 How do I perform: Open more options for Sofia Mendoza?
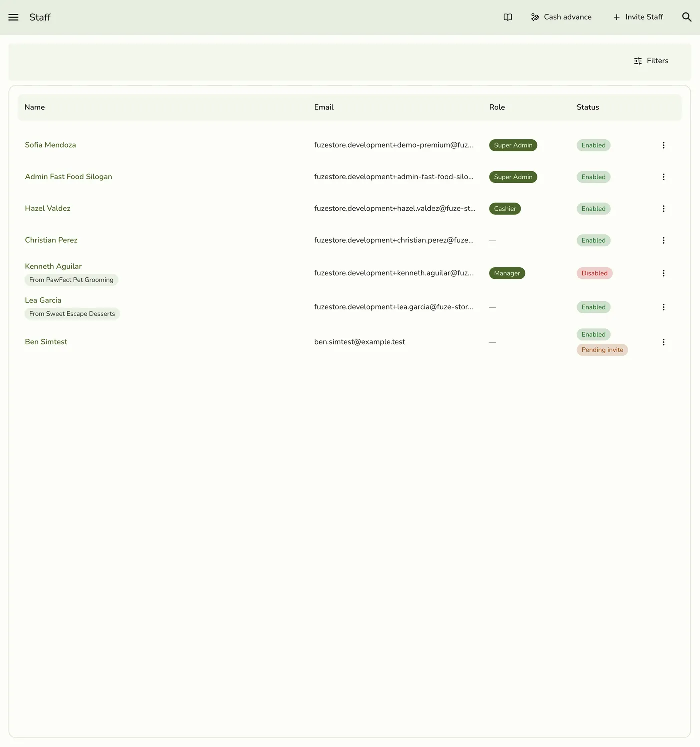point(664,145)
